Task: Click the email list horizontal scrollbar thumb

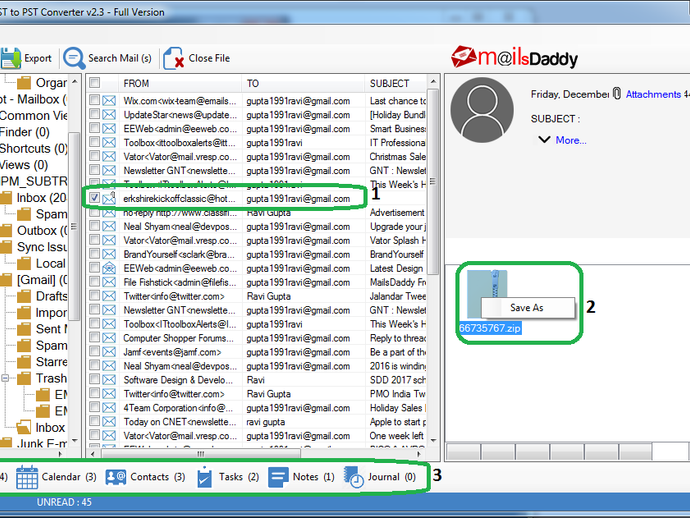Action: point(201,454)
